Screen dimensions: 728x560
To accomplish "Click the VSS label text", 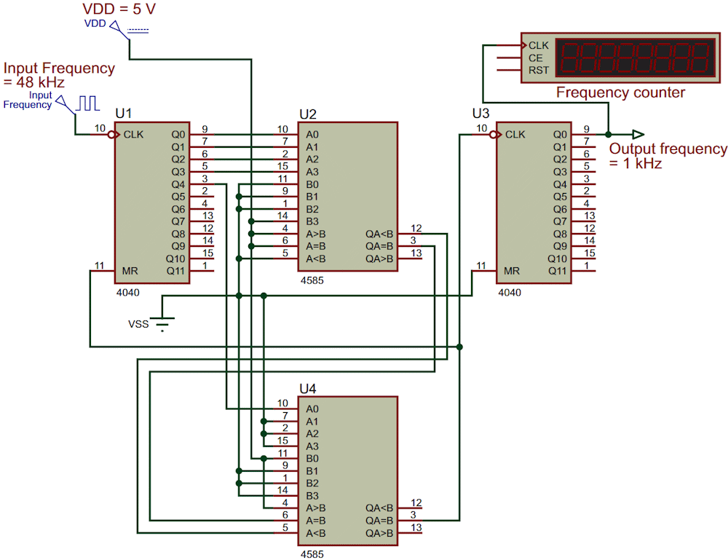I will click(138, 324).
